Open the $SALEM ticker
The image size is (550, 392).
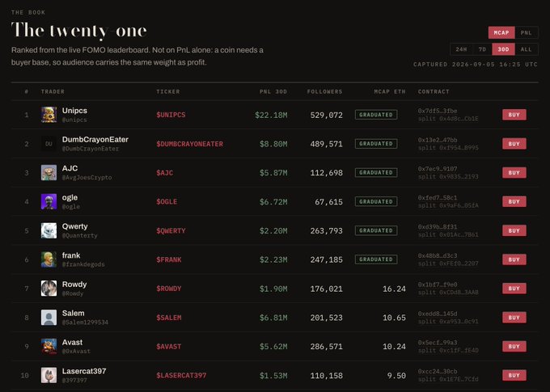[169, 318]
